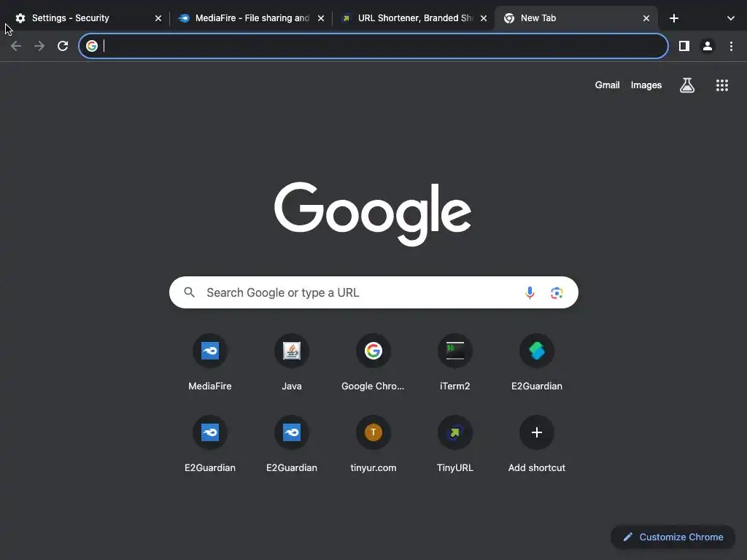
Task: Click the Google icon in the address bar
Action: point(92,46)
